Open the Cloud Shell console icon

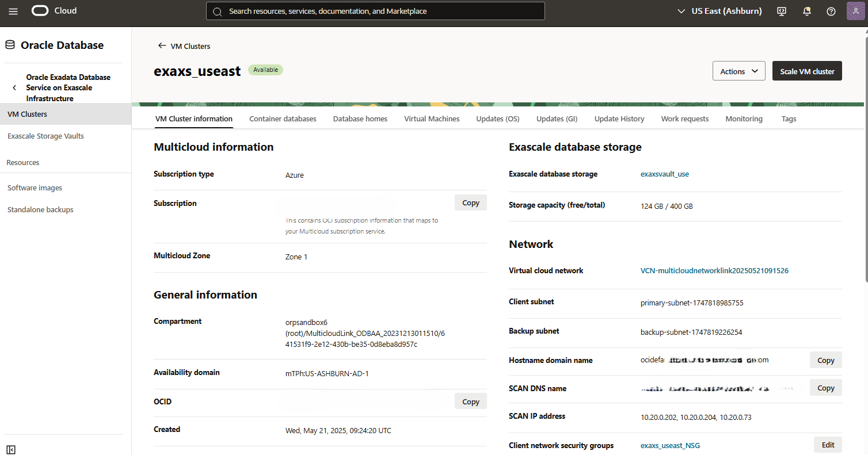pyautogui.click(x=781, y=11)
